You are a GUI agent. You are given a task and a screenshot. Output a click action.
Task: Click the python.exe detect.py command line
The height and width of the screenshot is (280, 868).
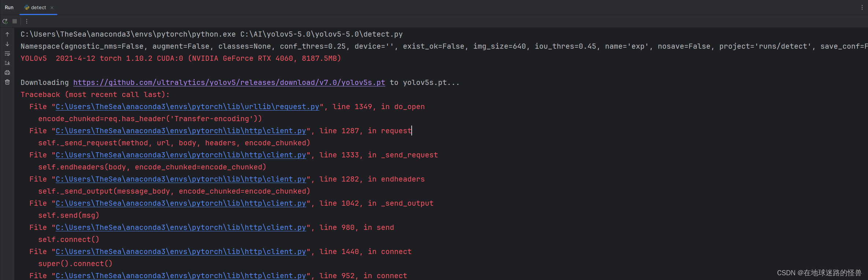coord(212,34)
